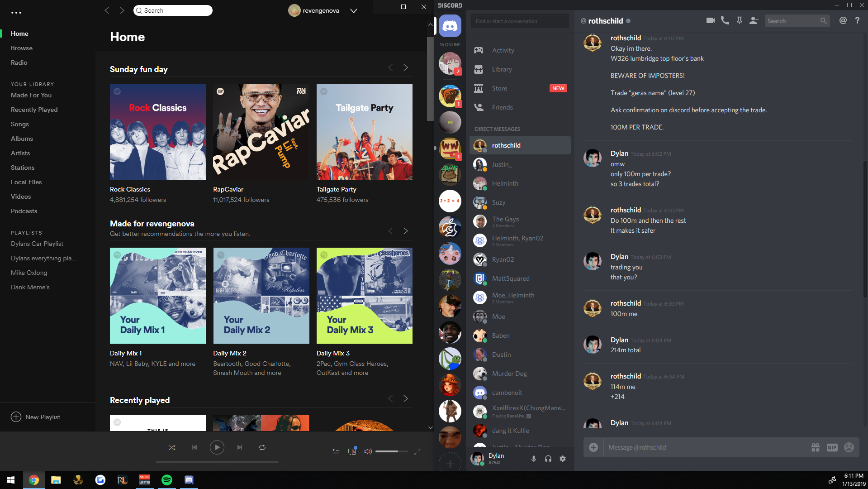Upload a file with plus button

point(593,447)
